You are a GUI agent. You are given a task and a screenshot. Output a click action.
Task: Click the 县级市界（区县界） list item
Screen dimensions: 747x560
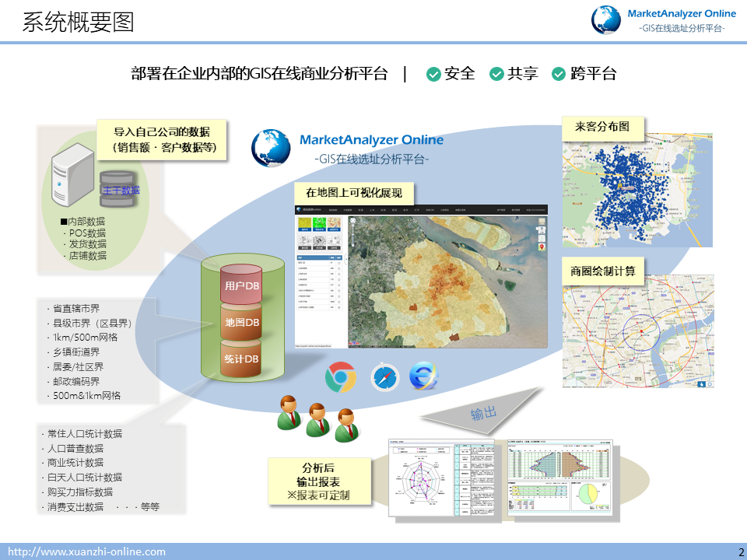[89, 324]
